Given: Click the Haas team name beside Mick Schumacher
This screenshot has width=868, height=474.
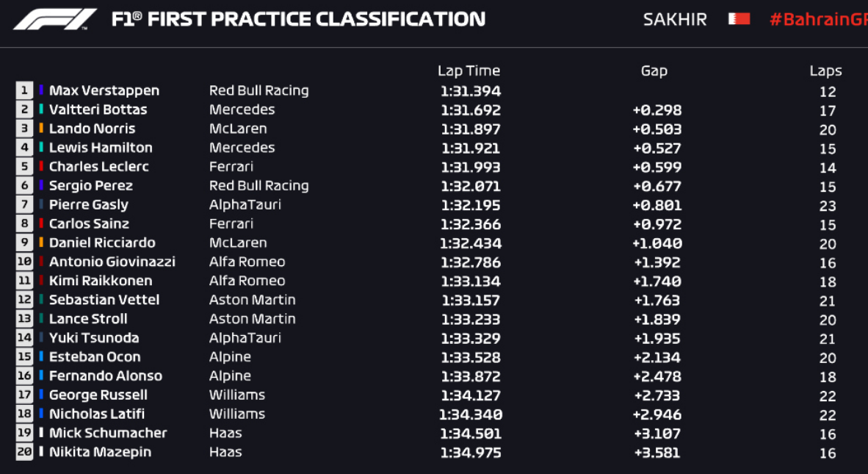Looking at the screenshot, I should [225, 433].
